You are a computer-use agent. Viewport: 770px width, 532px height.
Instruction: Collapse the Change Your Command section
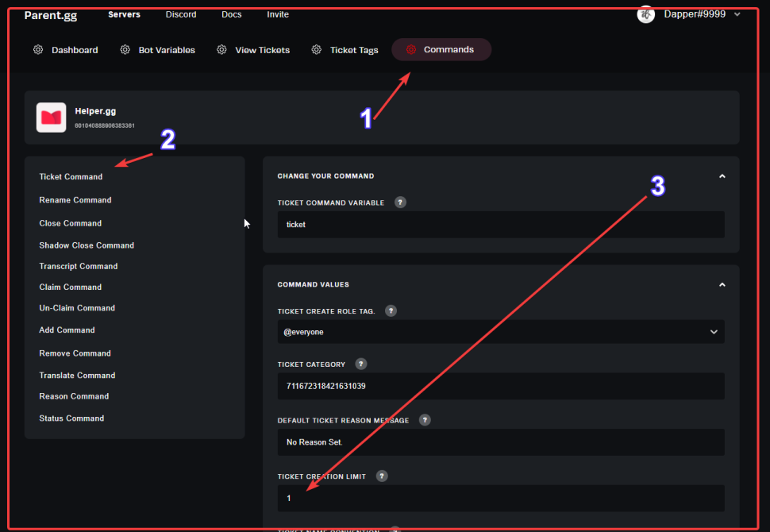point(722,175)
